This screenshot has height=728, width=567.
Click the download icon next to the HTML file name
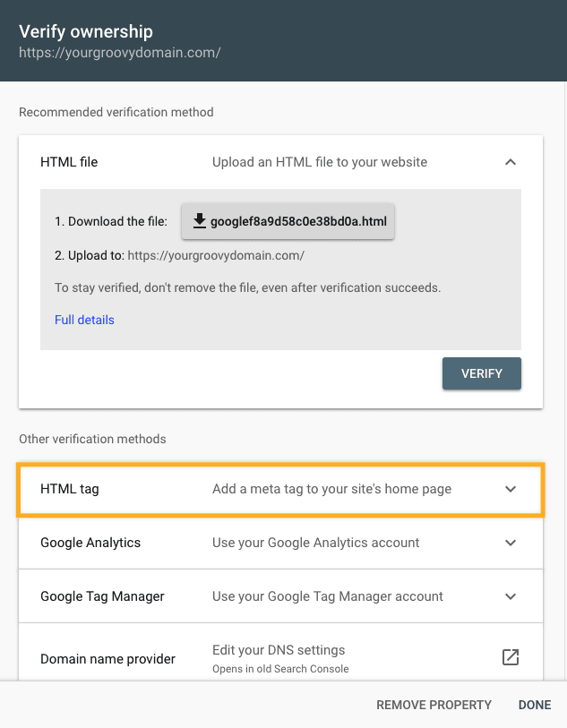pos(199,220)
